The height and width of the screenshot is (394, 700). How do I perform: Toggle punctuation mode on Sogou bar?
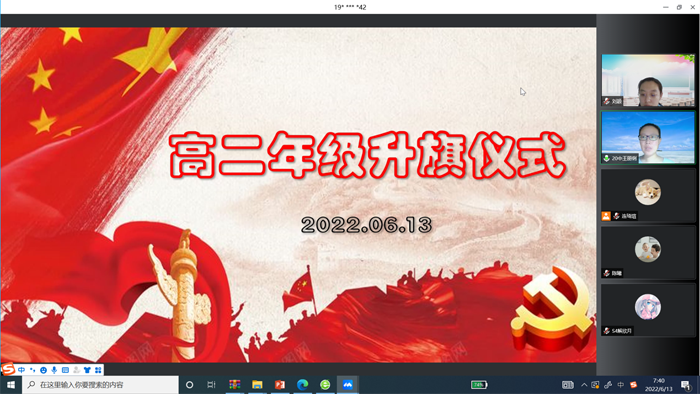[33, 370]
